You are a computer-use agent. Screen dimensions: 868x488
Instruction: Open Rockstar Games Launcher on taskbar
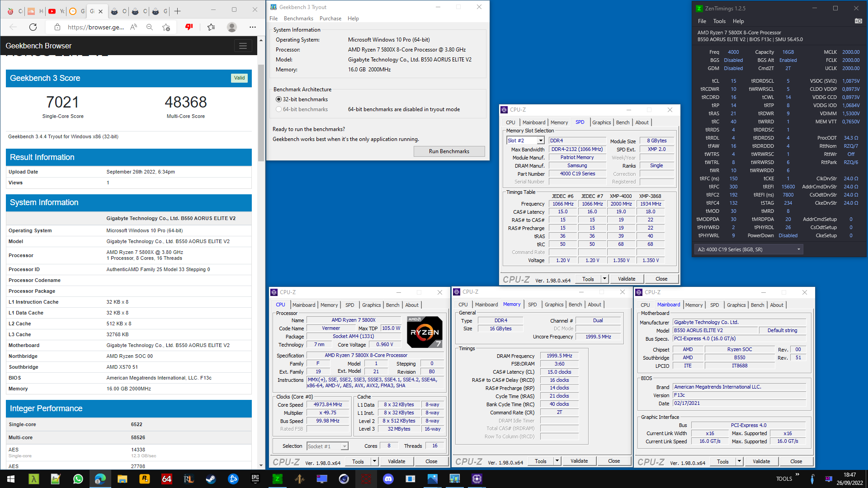144,479
